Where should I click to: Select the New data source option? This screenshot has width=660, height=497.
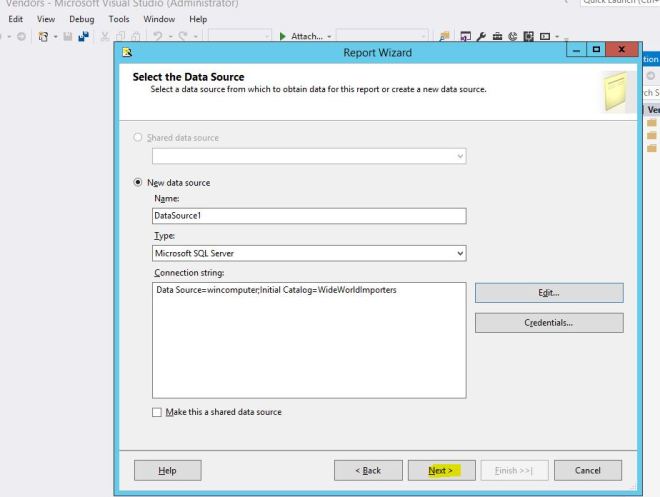tap(138, 182)
